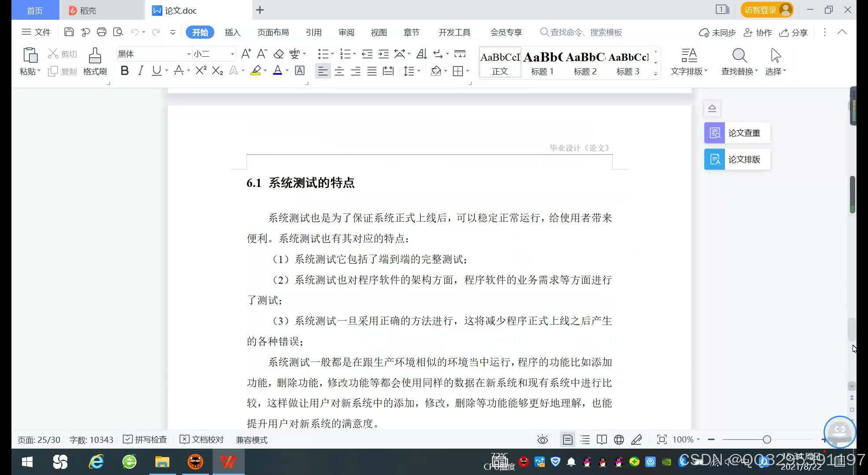
Task: Toggle spell check (拼写检查) in status bar
Action: (145, 439)
